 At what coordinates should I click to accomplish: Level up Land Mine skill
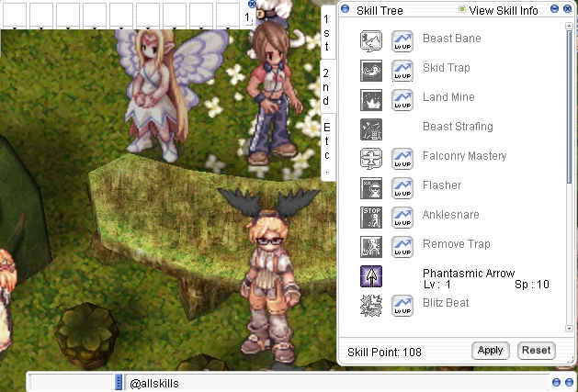[402, 100]
